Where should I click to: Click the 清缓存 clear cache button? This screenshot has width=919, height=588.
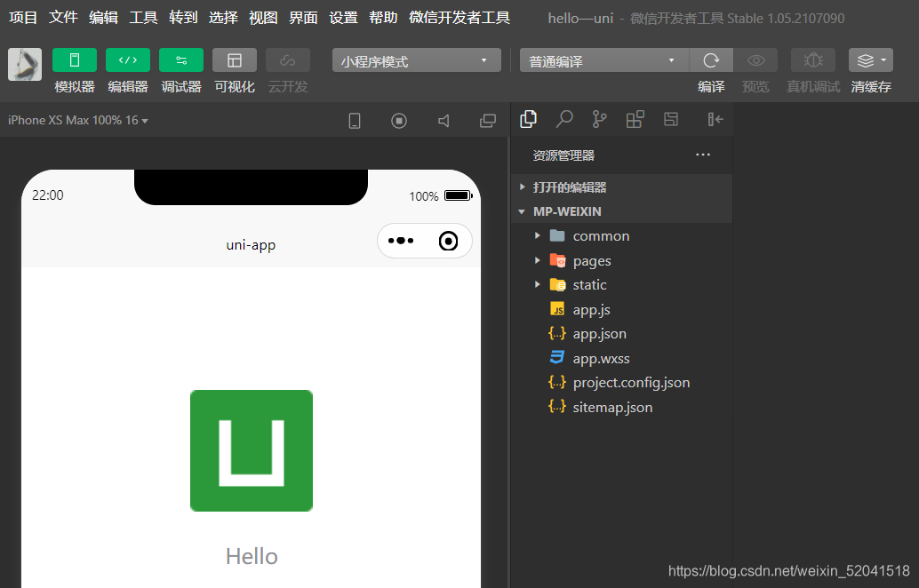pyautogui.click(x=870, y=60)
